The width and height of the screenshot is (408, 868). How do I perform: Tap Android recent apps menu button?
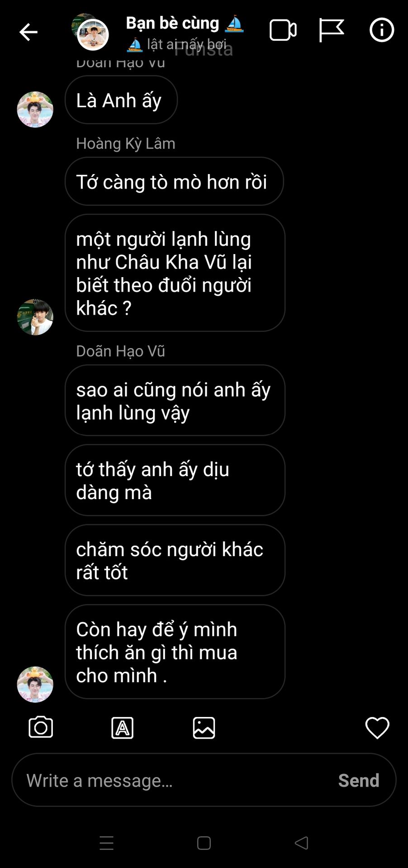click(x=107, y=843)
